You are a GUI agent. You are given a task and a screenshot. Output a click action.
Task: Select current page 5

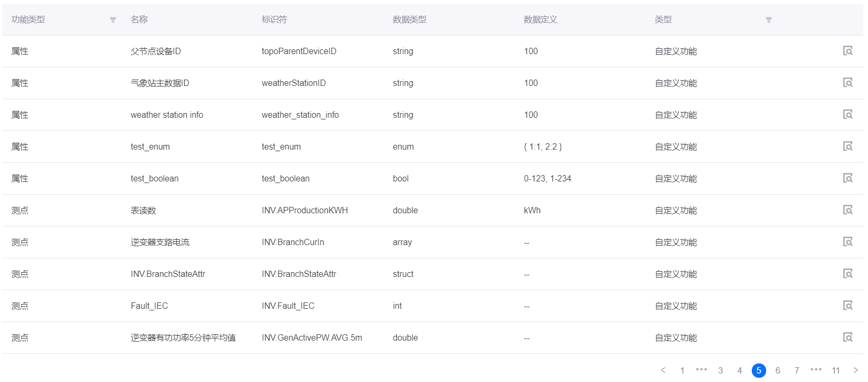(759, 370)
